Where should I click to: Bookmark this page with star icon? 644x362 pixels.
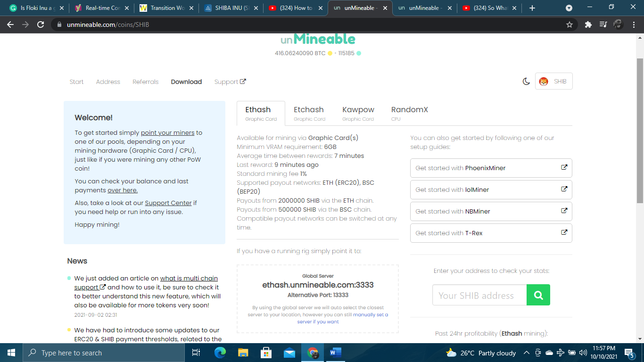click(x=569, y=25)
